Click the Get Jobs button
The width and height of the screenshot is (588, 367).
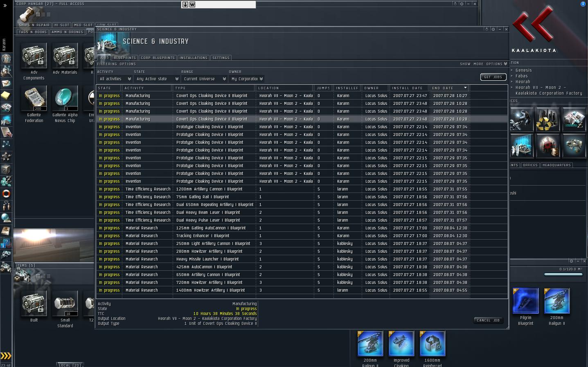pyautogui.click(x=493, y=77)
